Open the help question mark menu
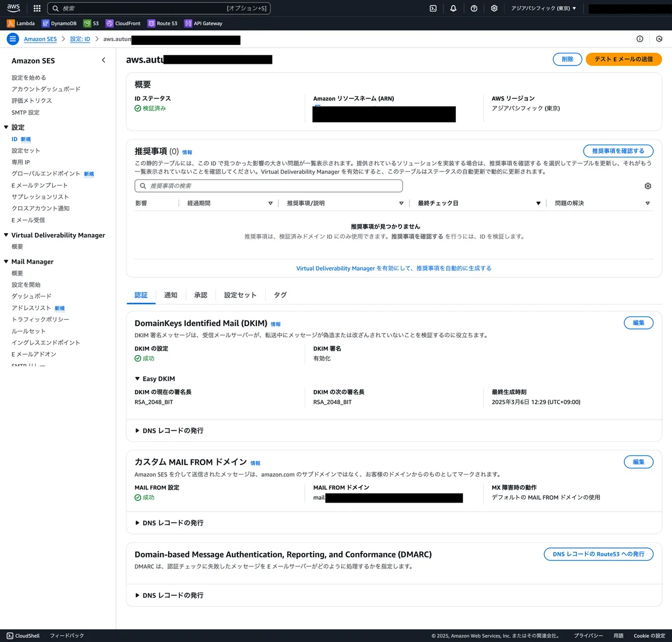This screenshot has height=642, width=672. click(474, 8)
